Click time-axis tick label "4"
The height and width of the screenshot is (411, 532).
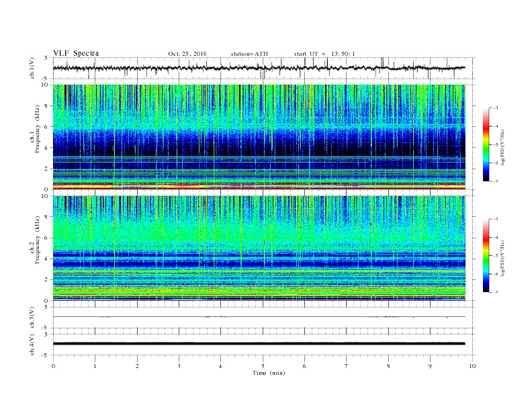click(220, 366)
